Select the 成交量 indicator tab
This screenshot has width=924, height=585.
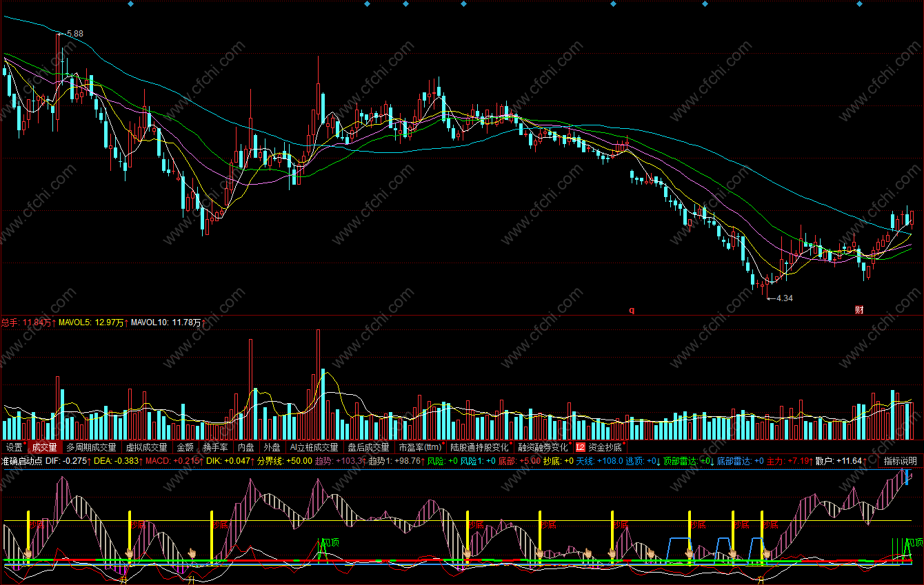pyautogui.click(x=44, y=447)
